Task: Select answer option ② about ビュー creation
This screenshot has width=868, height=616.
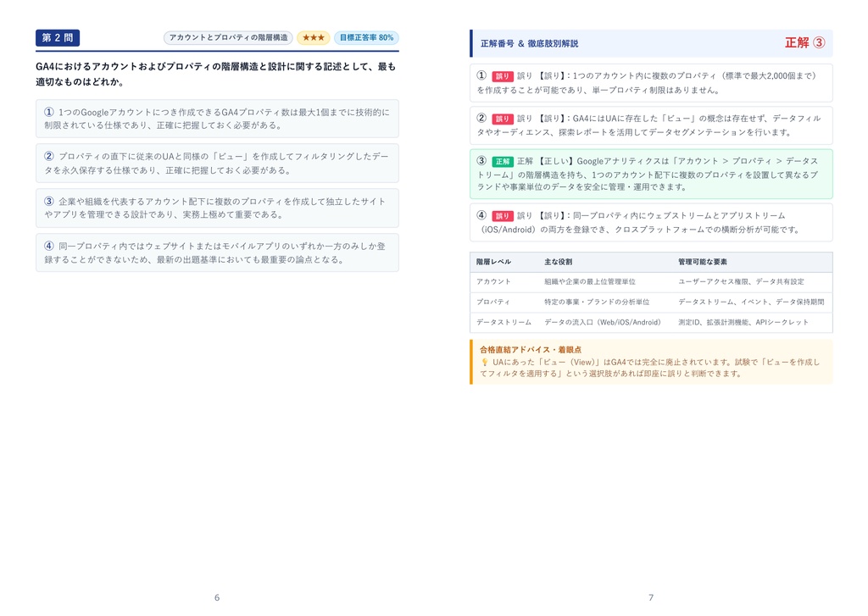Action: point(217,164)
